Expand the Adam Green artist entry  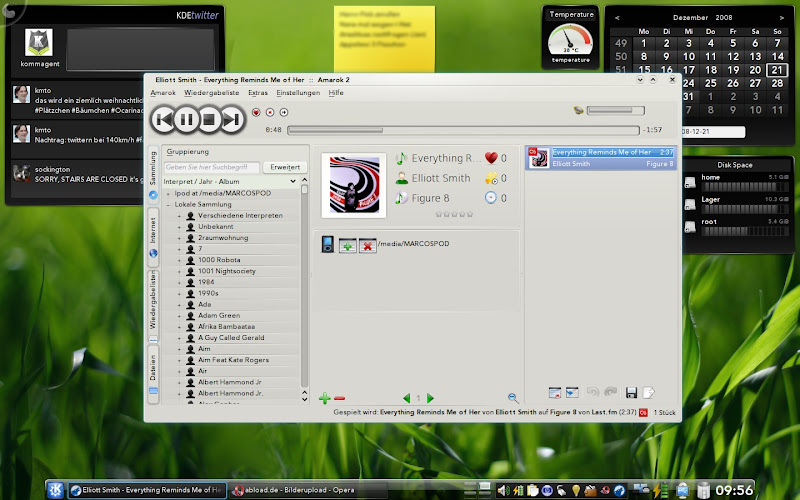pos(179,316)
